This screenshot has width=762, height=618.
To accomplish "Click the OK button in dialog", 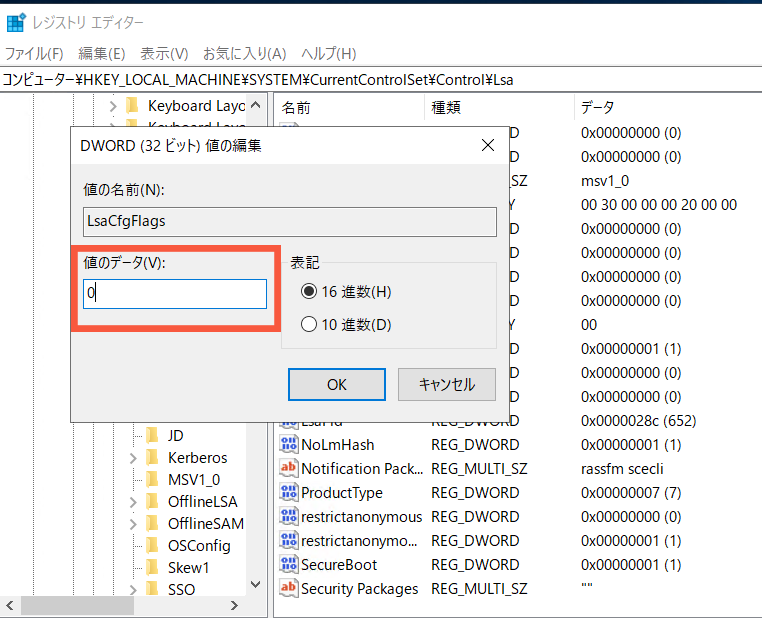I will (336, 384).
